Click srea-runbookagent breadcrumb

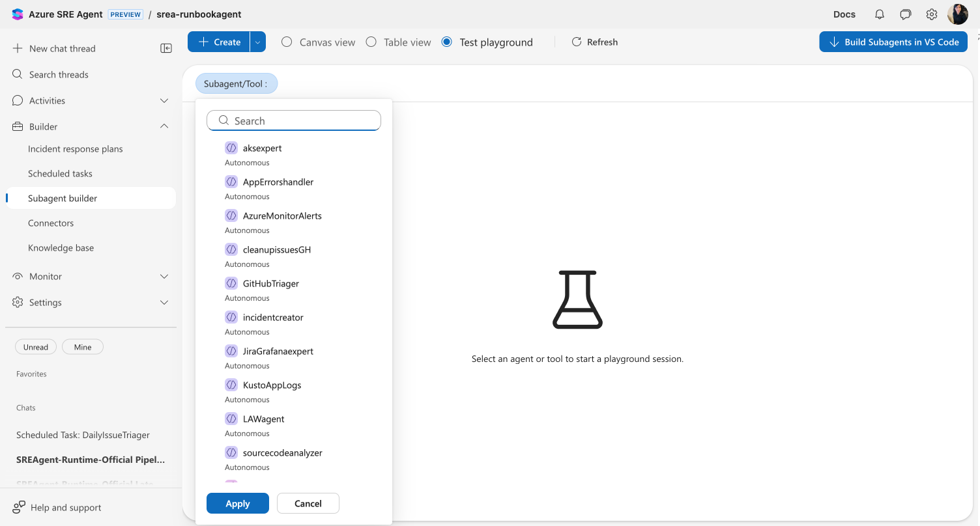click(x=199, y=14)
